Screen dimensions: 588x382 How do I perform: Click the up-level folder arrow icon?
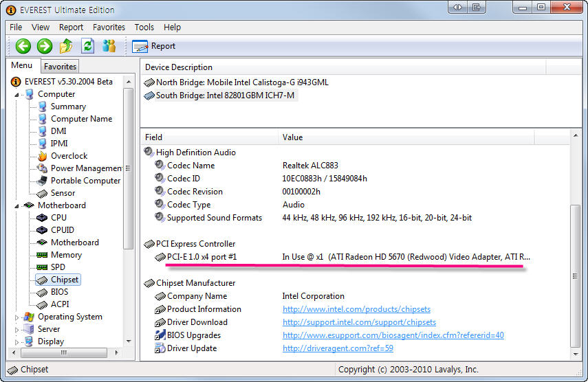(x=66, y=46)
